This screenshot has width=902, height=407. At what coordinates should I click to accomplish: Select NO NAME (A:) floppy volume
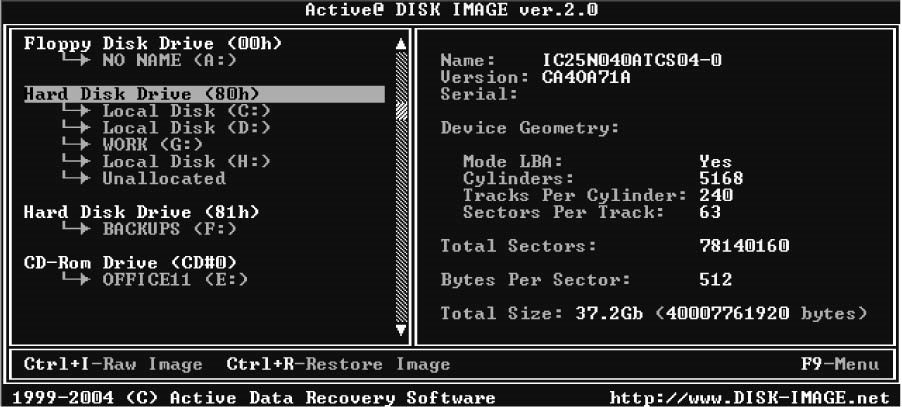(x=166, y=60)
